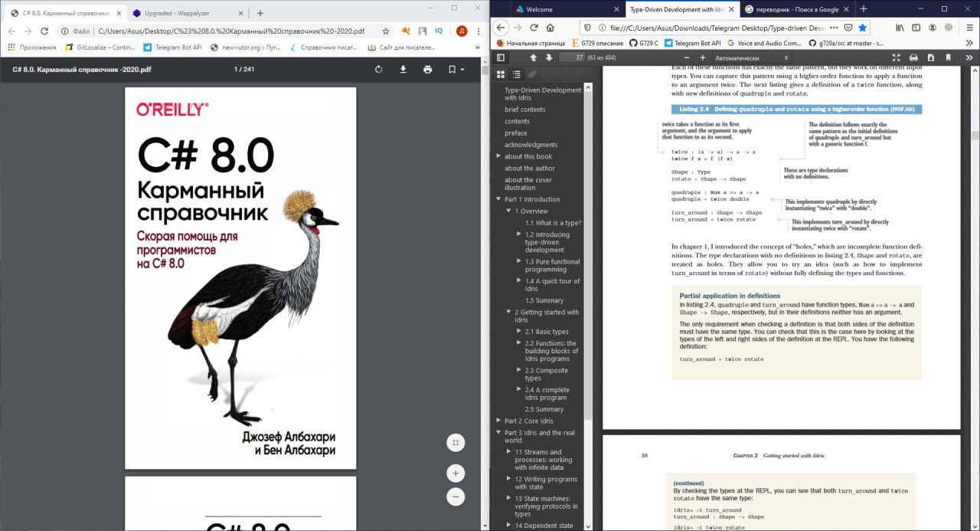Open the Chrome profile avatar
Image resolution: width=980 pixels, height=531 pixels.
(x=462, y=31)
